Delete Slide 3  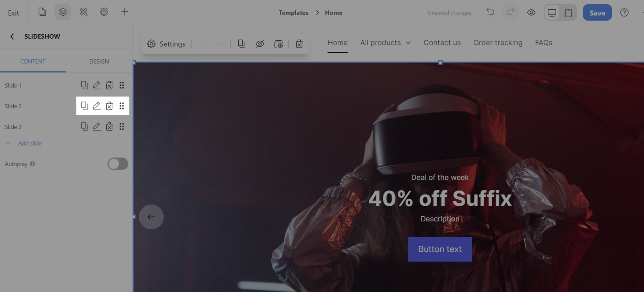pos(109,126)
